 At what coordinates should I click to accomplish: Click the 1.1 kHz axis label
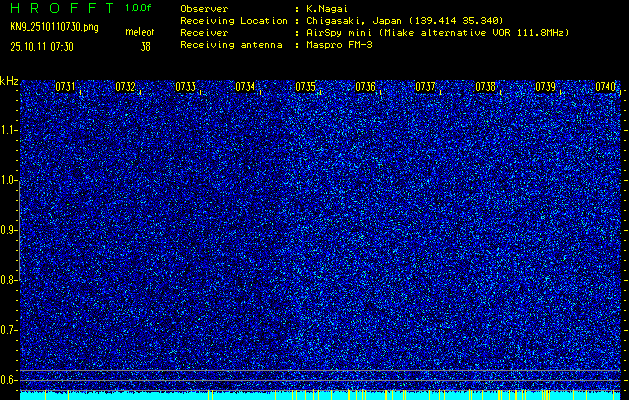tap(10, 130)
